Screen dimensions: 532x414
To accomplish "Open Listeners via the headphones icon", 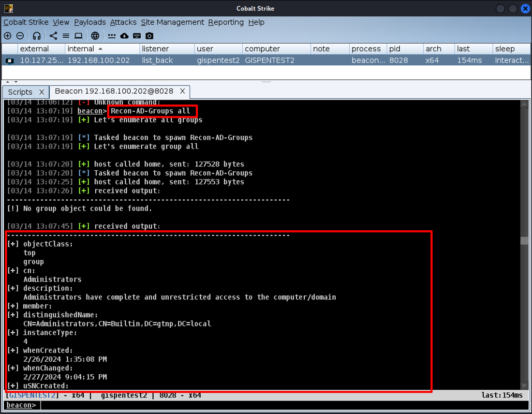I will [x=37, y=36].
